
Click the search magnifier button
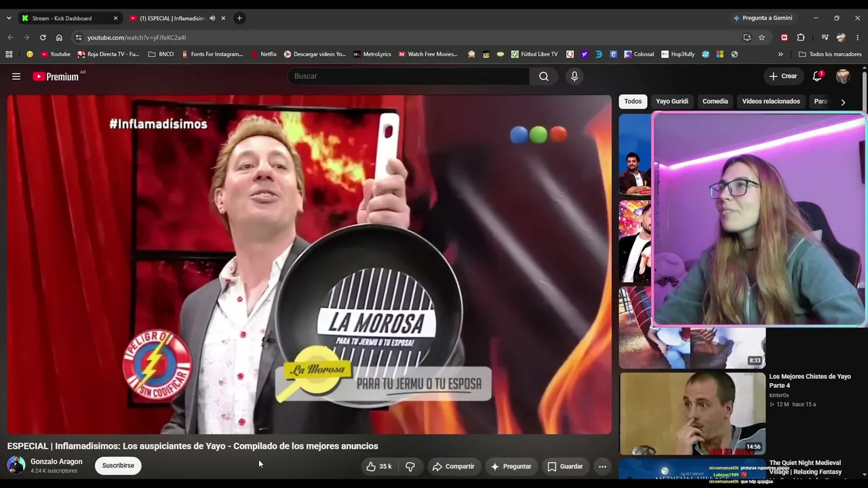coord(544,77)
